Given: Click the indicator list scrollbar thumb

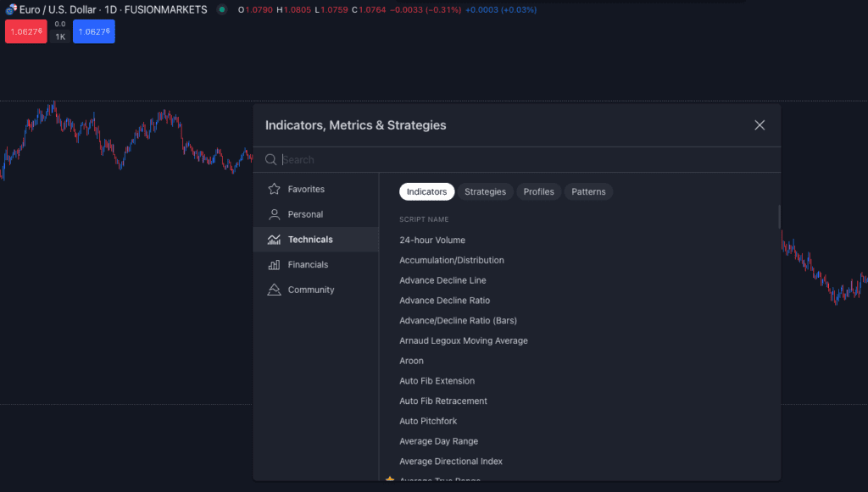Looking at the screenshot, I should click(x=780, y=217).
